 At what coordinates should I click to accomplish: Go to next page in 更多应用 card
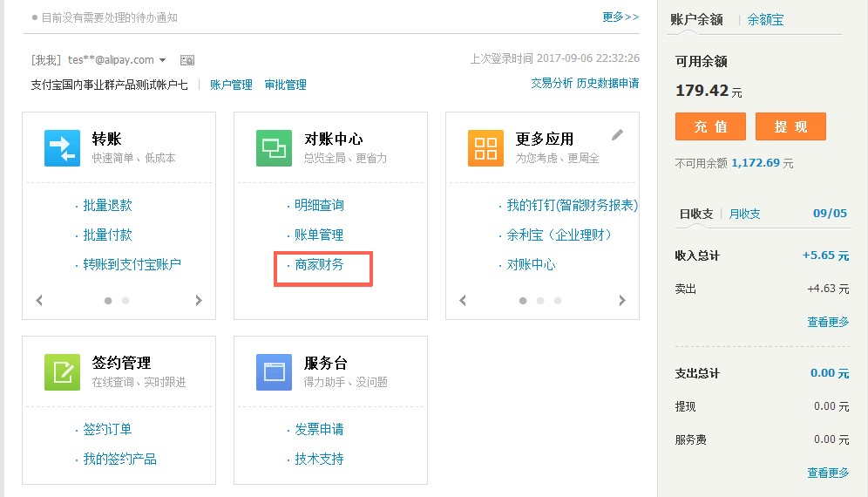622,300
